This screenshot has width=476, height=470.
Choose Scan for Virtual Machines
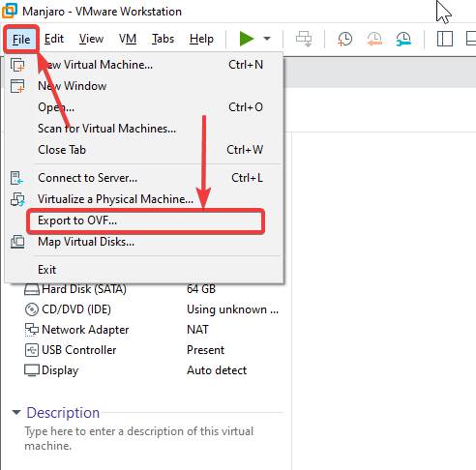pos(144,129)
